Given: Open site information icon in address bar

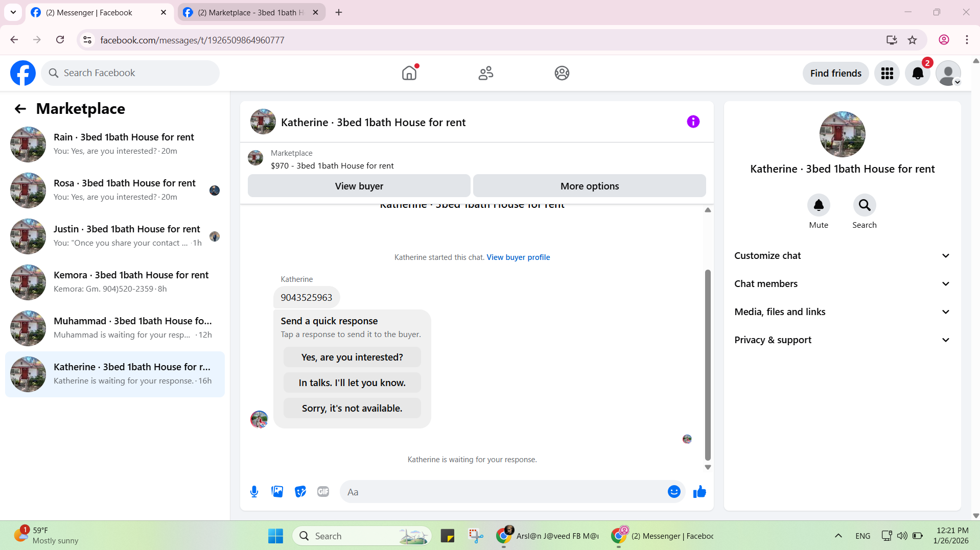Looking at the screenshot, I should [x=87, y=40].
